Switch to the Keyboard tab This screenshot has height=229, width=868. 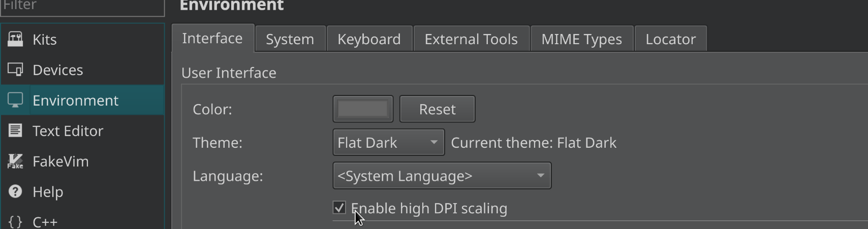(369, 39)
